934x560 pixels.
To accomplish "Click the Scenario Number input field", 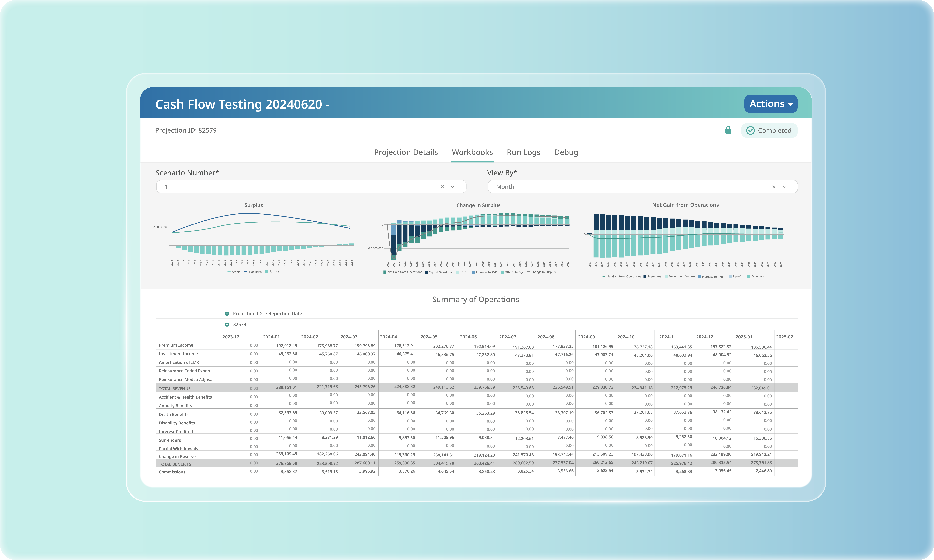I will pyautogui.click(x=311, y=187).
